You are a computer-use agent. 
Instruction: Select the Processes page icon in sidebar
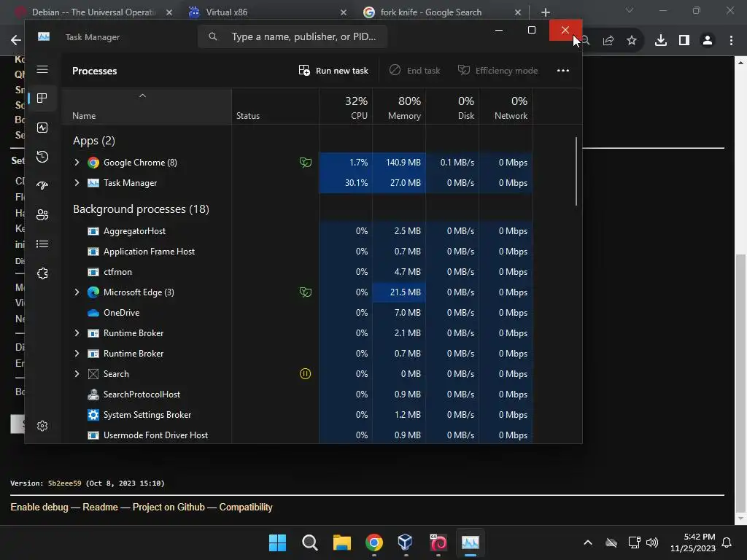pos(42,98)
